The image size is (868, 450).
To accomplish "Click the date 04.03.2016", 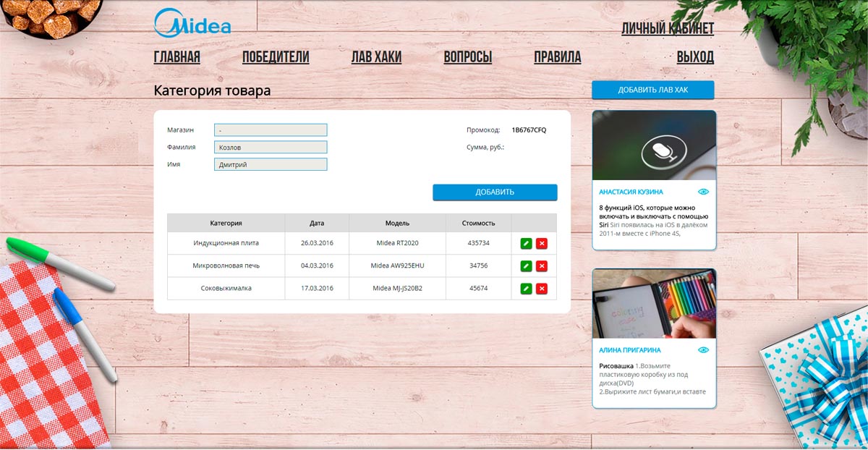I will point(317,266).
